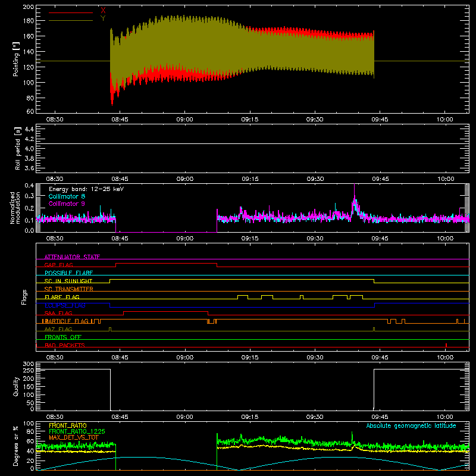Click the A47_FLAG label
This screenshot has height=476, width=476.
tap(58, 329)
